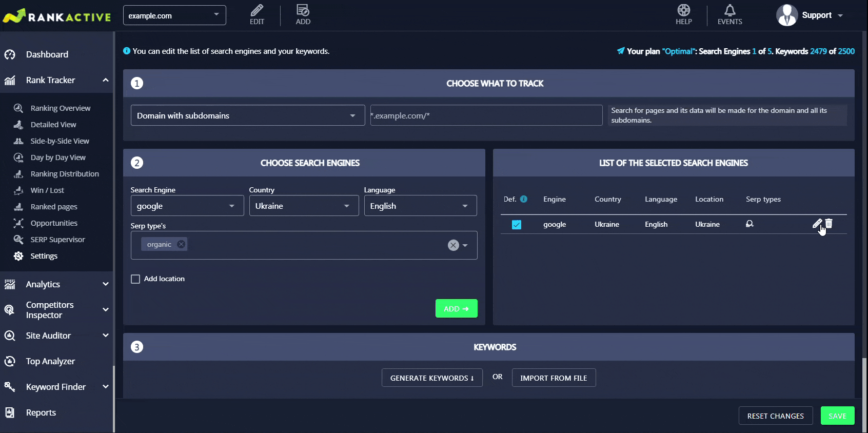Show EVENTS via the bell icon
This screenshot has height=433, width=868.
pos(730,10)
